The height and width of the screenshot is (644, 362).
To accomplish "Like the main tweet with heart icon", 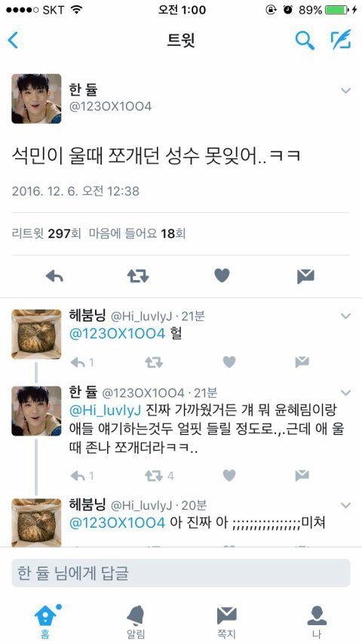I will (x=222, y=276).
